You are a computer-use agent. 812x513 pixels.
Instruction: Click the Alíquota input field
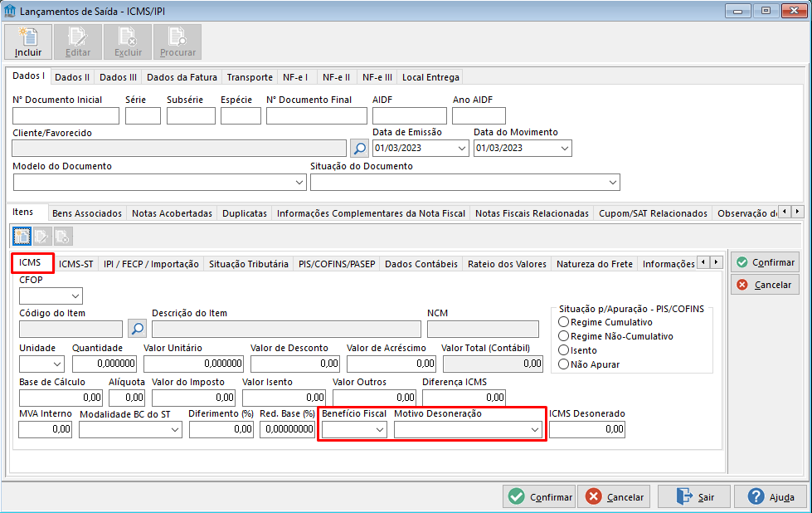click(x=127, y=398)
